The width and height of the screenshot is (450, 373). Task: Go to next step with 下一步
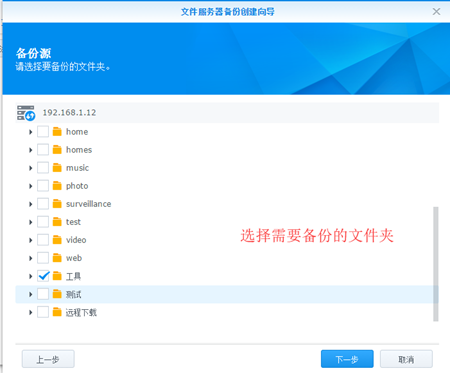pos(347,359)
